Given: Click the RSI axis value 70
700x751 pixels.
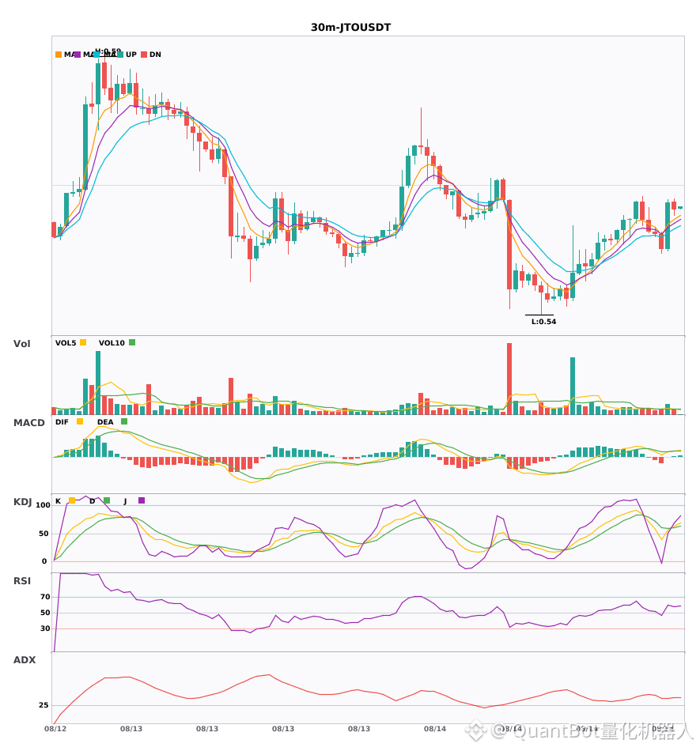Looking at the screenshot, I should click(x=45, y=597).
